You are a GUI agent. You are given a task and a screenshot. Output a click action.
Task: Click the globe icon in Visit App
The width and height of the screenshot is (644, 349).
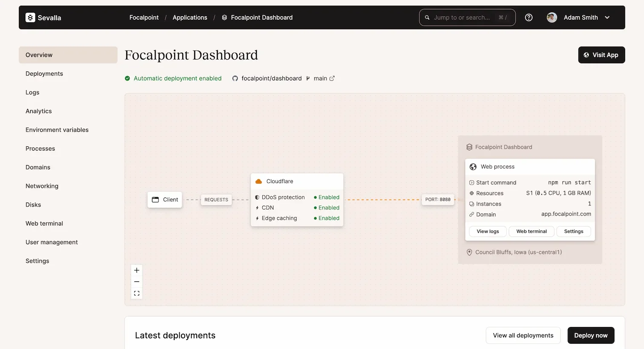(x=586, y=55)
